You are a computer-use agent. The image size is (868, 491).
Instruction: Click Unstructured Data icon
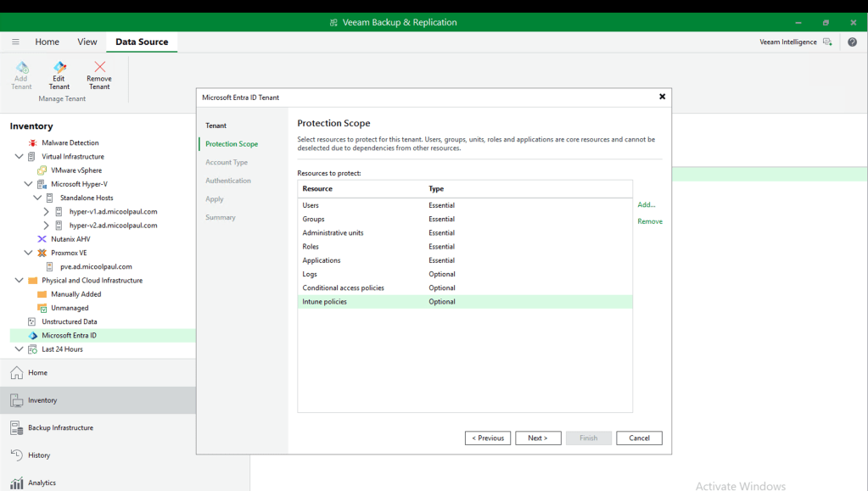pyautogui.click(x=31, y=321)
